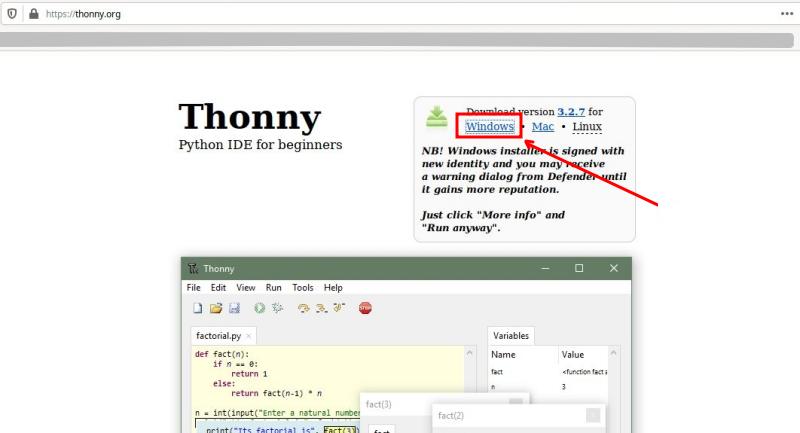Open the Run menu in Thonny

pos(273,288)
